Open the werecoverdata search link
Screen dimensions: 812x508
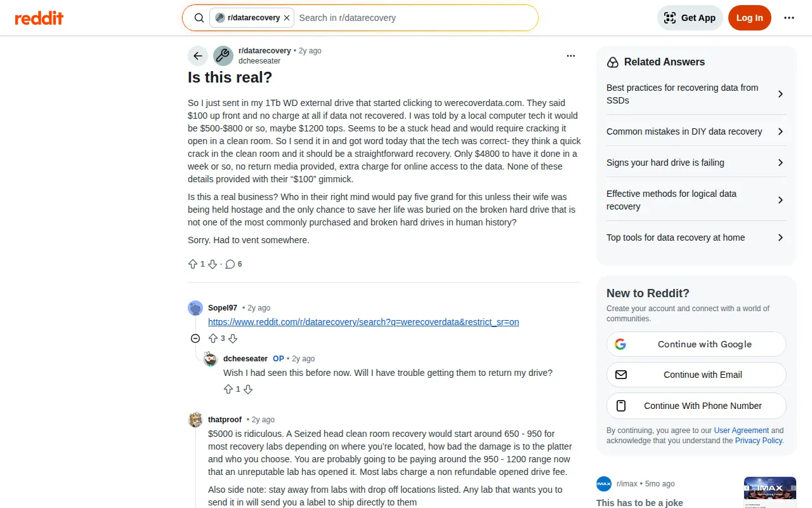point(363,322)
